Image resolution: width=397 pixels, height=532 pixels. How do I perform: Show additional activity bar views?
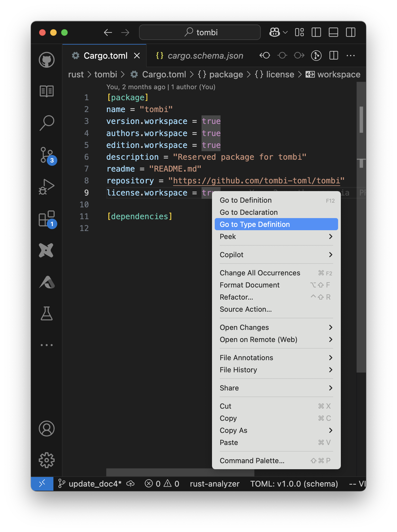[x=47, y=345]
